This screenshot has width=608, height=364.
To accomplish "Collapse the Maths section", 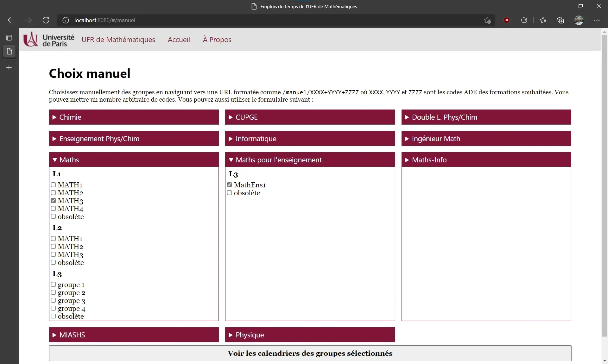I will click(133, 160).
